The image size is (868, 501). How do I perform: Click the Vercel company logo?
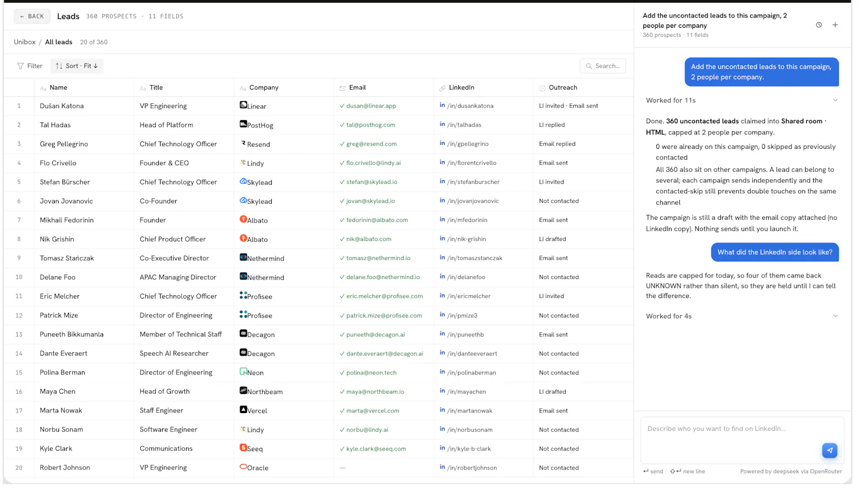point(244,409)
